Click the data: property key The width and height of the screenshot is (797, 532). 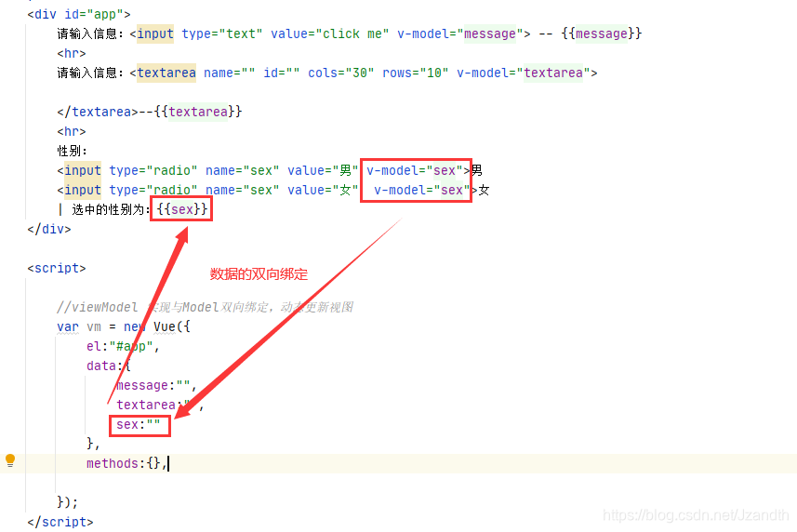105,366
